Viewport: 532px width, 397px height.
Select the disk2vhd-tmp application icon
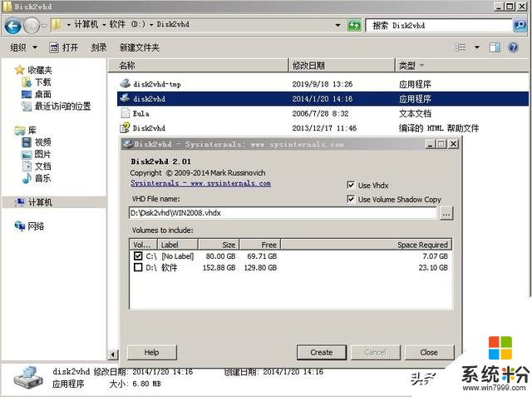pyautogui.click(x=126, y=83)
